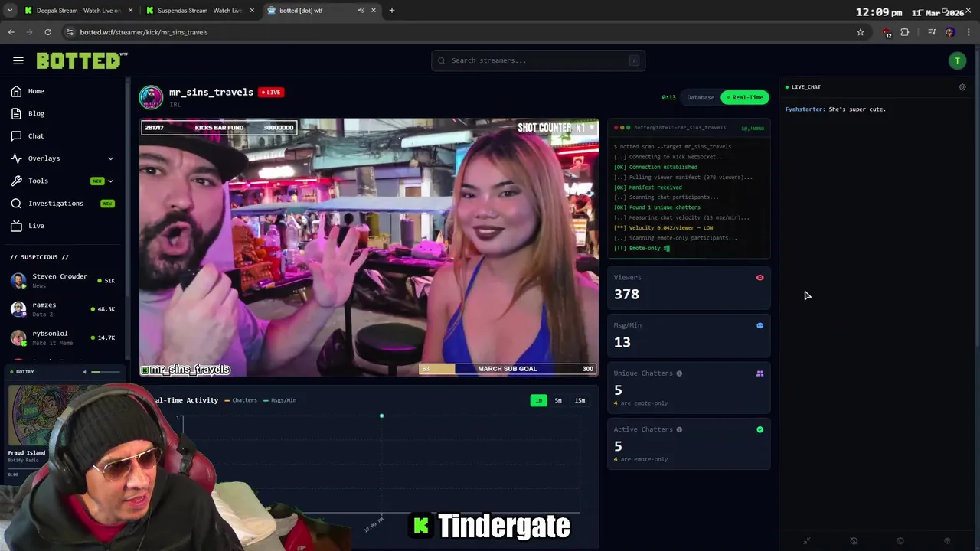Screen dimensions: 980x551
Task: Expand the Tools submenu chevron
Action: click(110, 181)
